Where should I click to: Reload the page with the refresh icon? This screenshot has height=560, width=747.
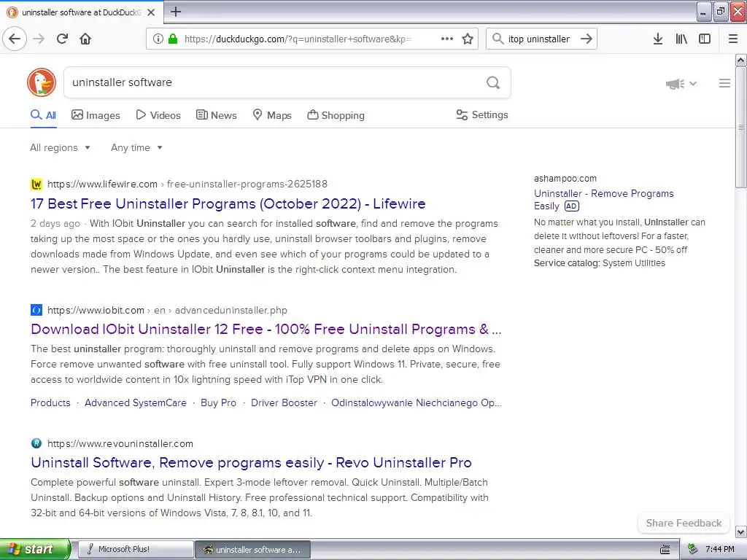(x=63, y=39)
